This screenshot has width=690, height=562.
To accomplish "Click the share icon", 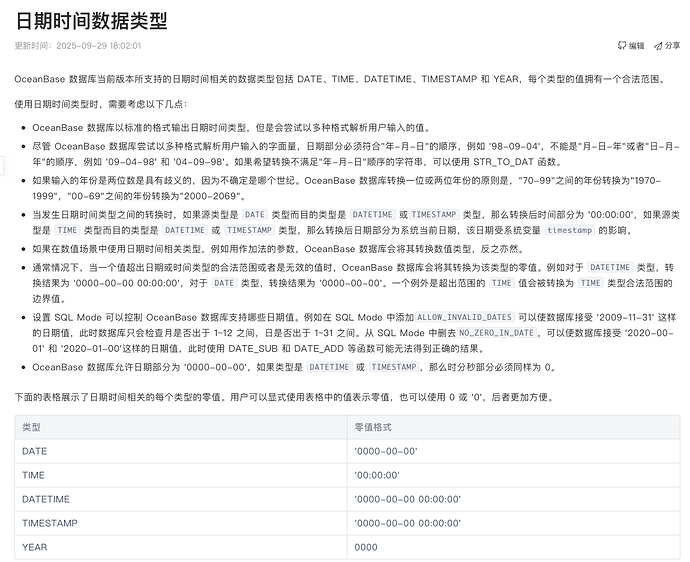I will pyautogui.click(x=657, y=45).
